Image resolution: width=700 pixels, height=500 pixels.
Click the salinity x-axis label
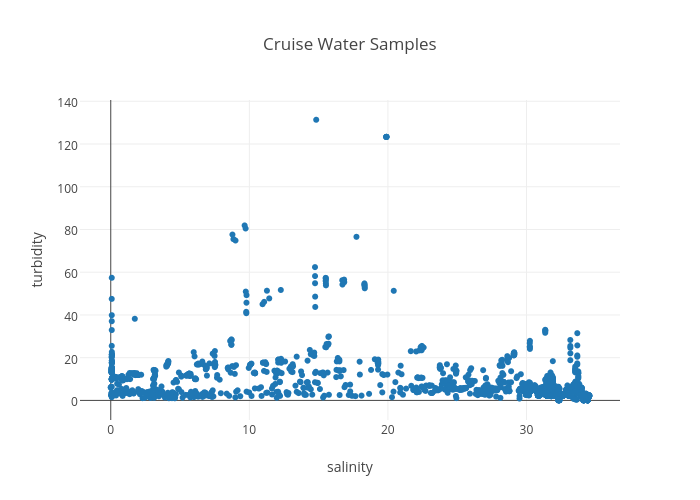coord(349,467)
